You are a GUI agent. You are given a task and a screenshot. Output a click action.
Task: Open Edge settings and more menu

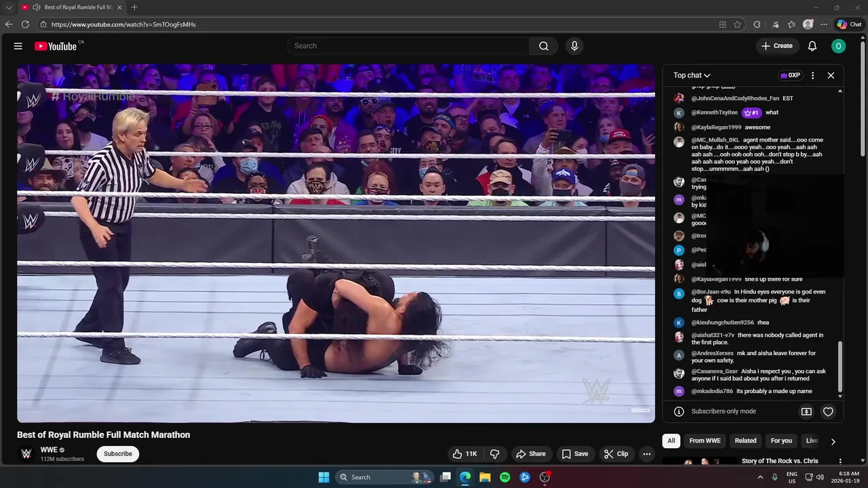(x=824, y=24)
